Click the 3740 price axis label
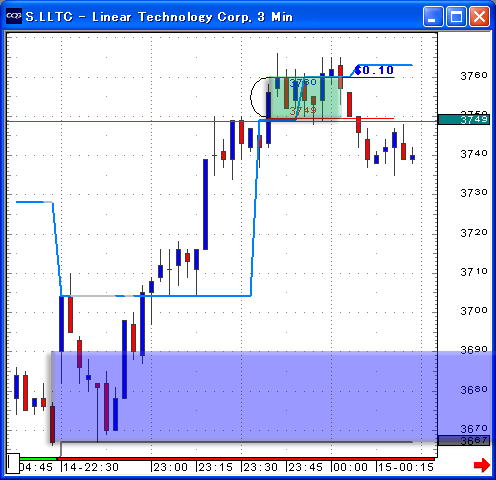496x480 pixels. click(474, 154)
